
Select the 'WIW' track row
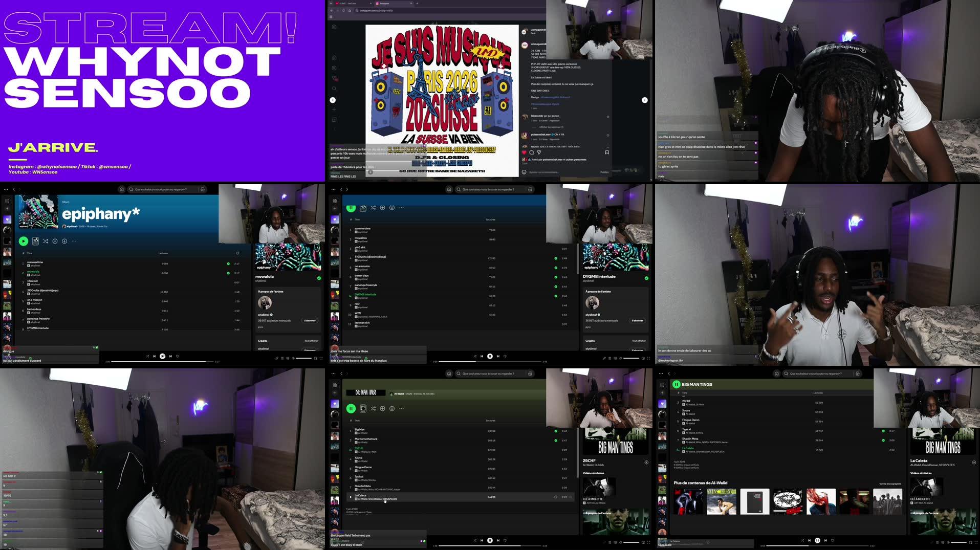pyautogui.click(x=460, y=315)
